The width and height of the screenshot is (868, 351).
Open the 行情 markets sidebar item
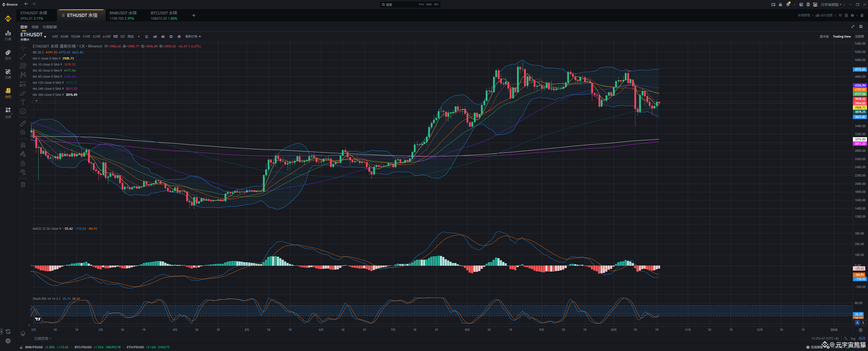(x=8, y=35)
